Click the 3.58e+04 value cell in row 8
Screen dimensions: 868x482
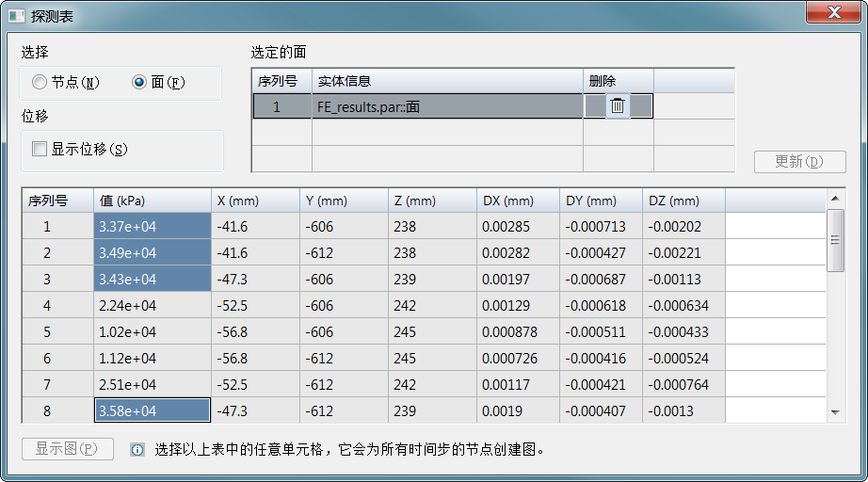click(x=151, y=411)
